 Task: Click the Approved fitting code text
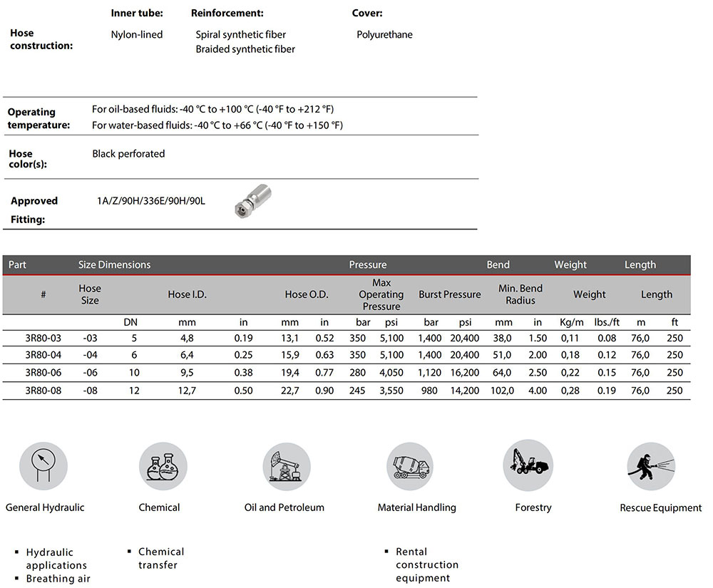(x=150, y=201)
